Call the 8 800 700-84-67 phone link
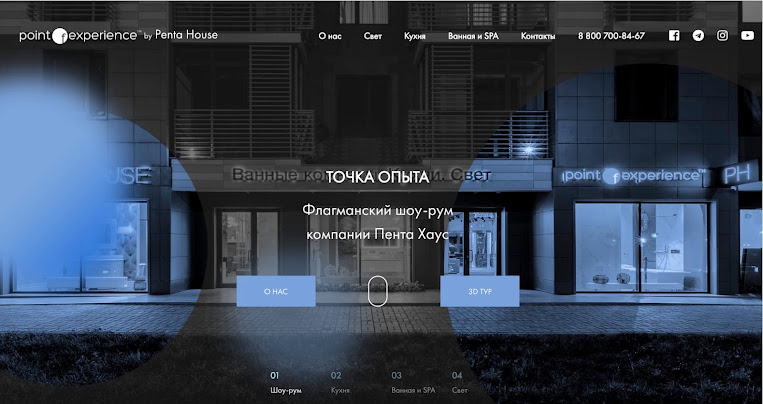The image size is (763, 404). pyautogui.click(x=611, y=36)
